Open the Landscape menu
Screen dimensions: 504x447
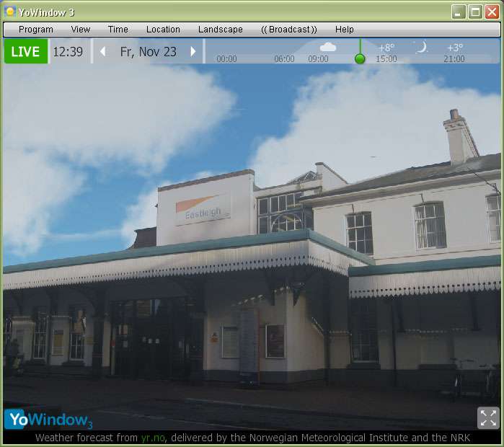[220, 30]
